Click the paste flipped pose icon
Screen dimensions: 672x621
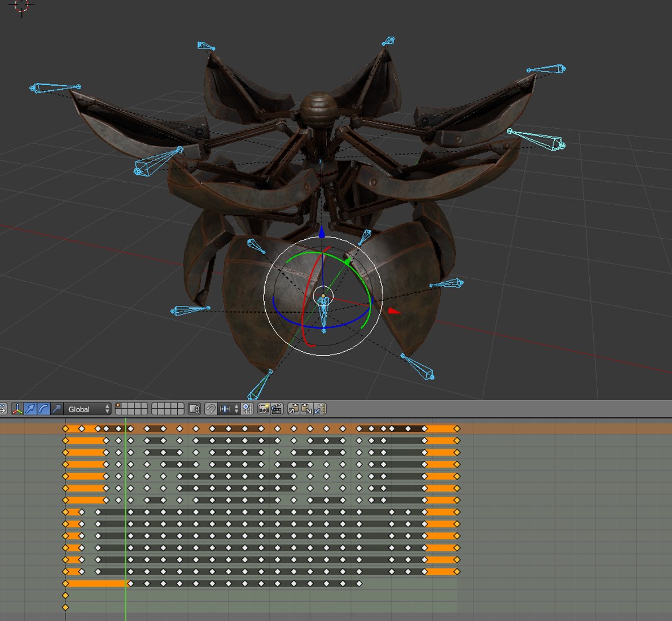(320, 409)
